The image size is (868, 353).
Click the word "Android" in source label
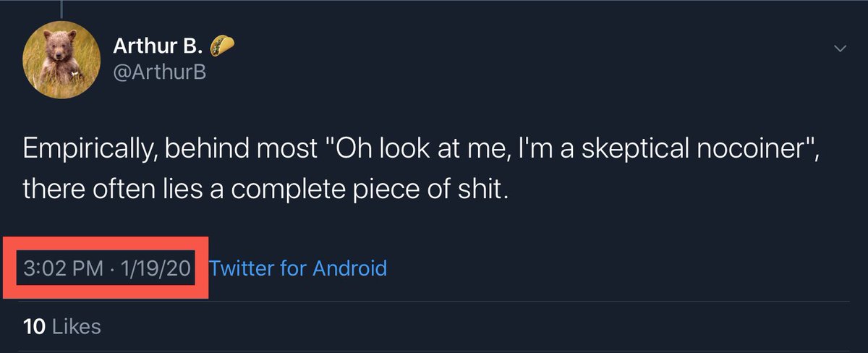click(349, 268)
